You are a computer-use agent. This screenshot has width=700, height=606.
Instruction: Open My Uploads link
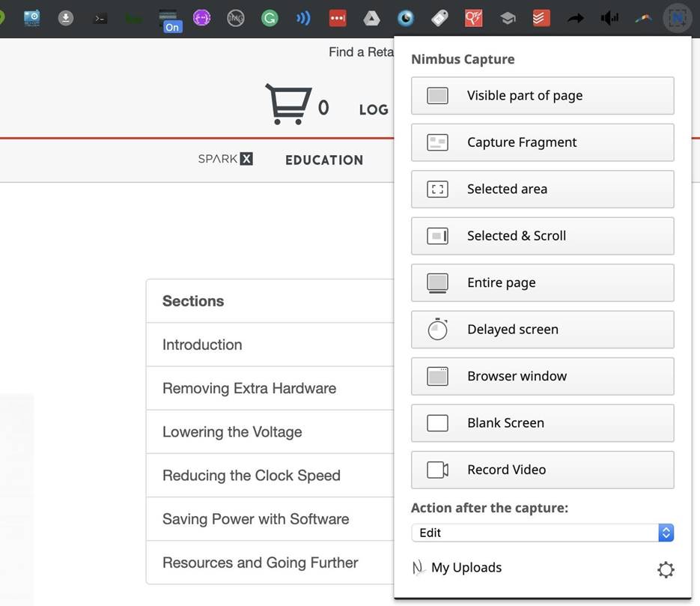click(466, 568)
